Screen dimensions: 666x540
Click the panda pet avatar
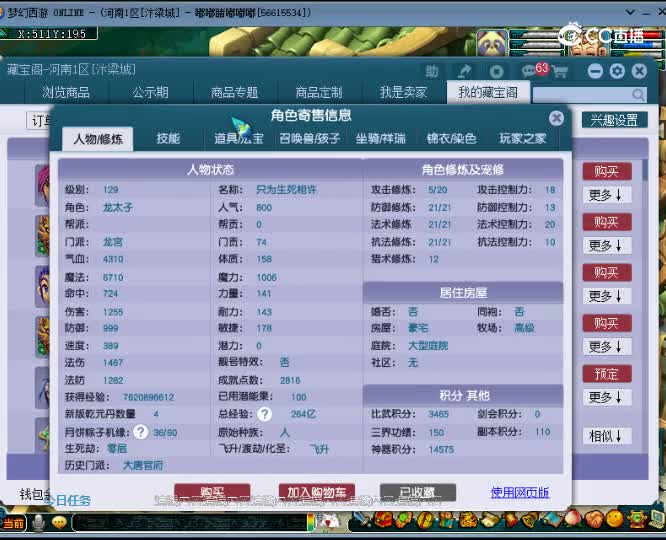[x=492, y=43]
